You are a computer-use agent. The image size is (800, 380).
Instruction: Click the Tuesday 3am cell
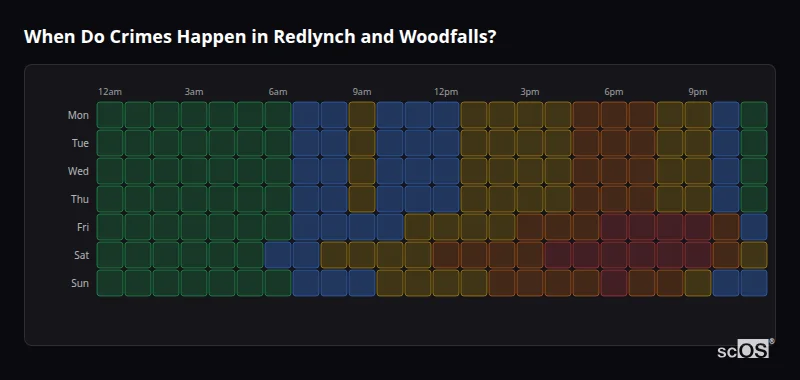194,143
